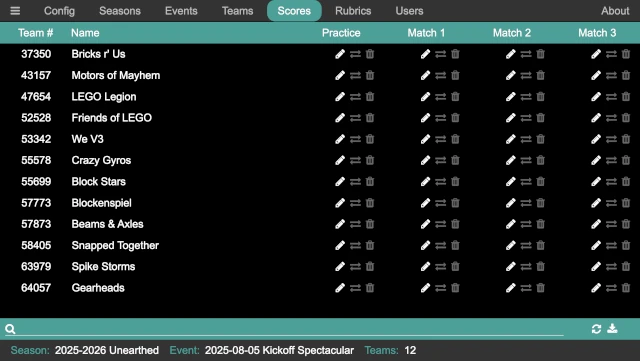The width and height of the screenshot is (640, 361).
Task: Refresh the scores list
Action: click(596, 329)
